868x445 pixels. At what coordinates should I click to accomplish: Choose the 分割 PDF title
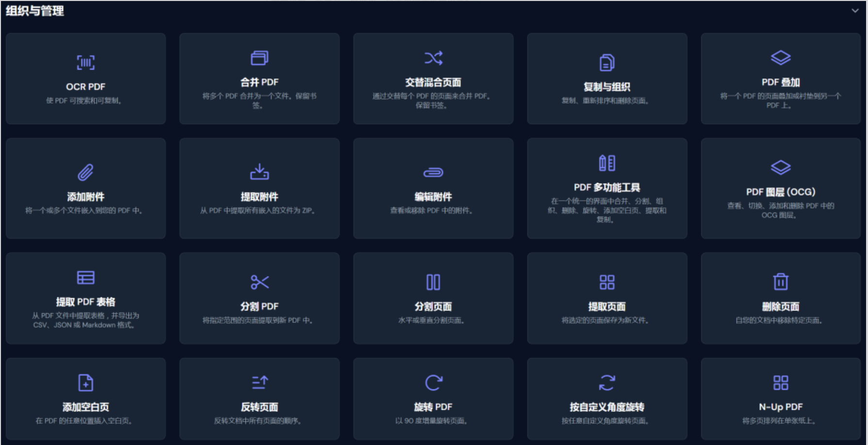259,306
